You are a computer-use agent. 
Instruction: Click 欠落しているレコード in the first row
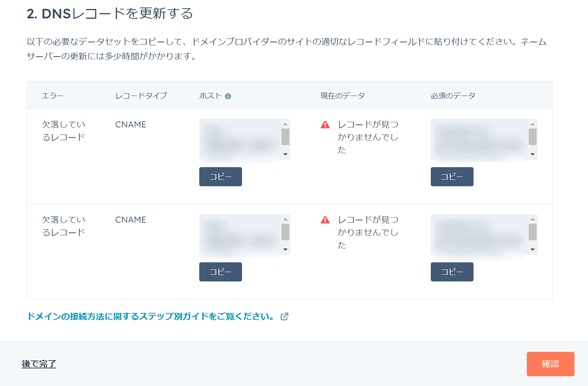point(64,131)
